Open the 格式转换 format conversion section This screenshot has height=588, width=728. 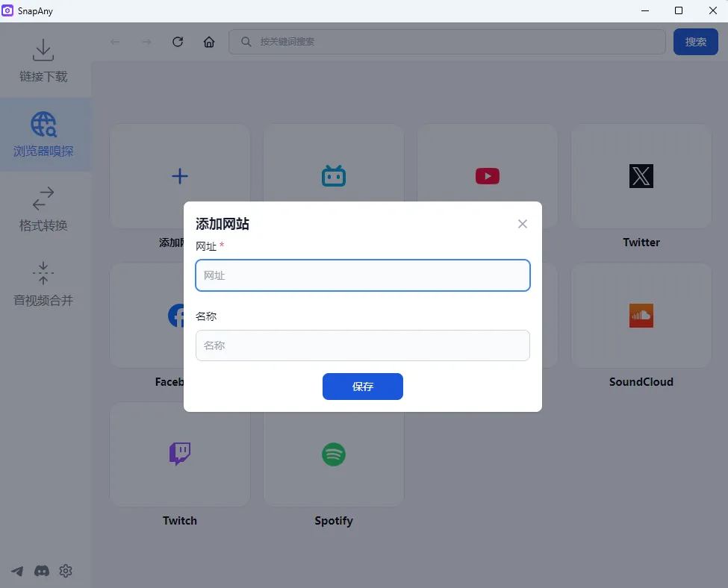click(x=43, y=209)
